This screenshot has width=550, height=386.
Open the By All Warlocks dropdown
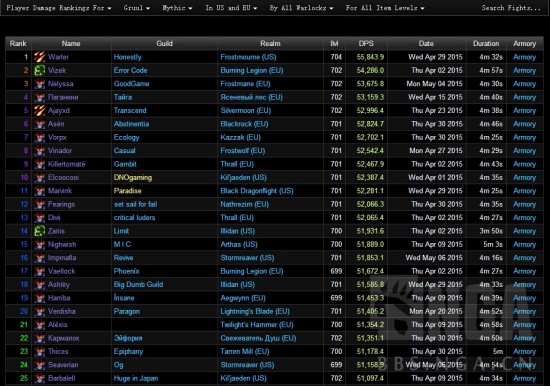tap(301, 8)
